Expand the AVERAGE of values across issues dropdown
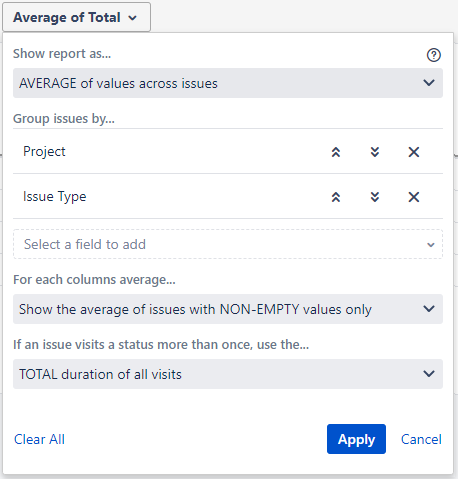458x479 pixels. [228, 83]
